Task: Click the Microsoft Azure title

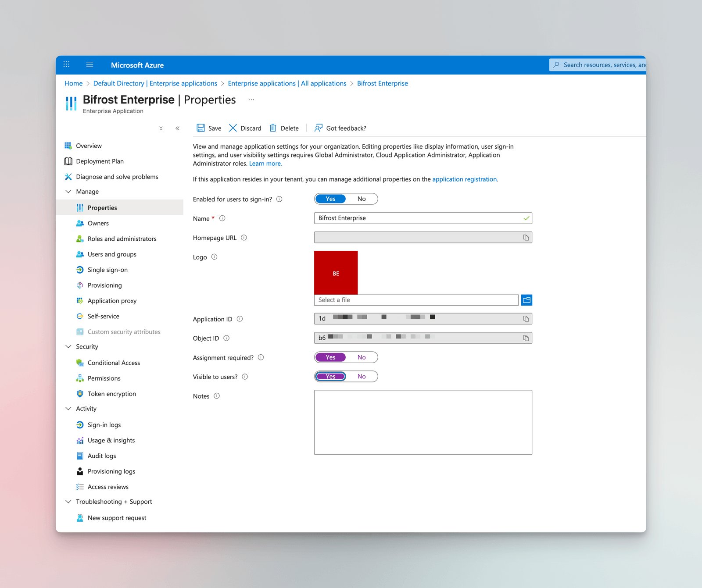Action: [x=137, y=65]
